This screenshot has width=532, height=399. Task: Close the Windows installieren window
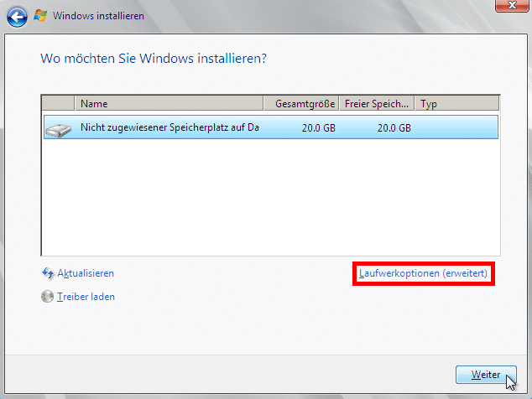512,5
